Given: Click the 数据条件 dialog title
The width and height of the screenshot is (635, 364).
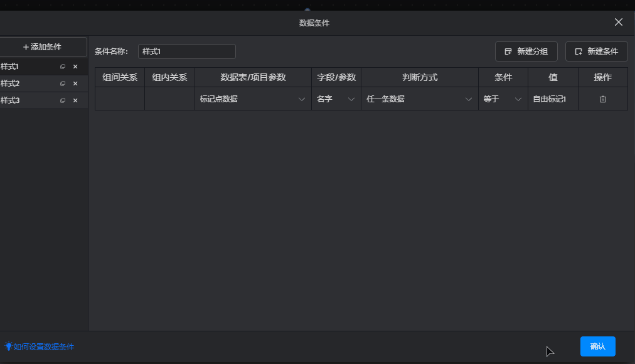Looking at the screenshot, I should [314, 23].
